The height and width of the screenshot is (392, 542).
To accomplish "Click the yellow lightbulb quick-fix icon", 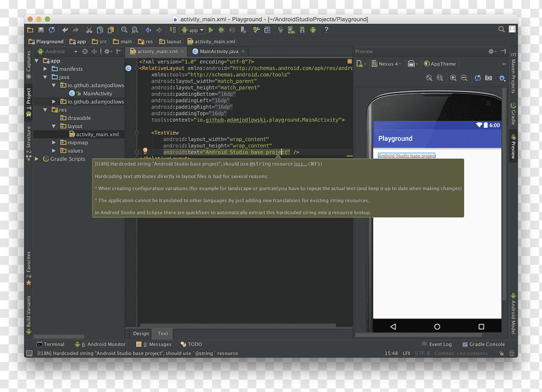I will (145, 151).
